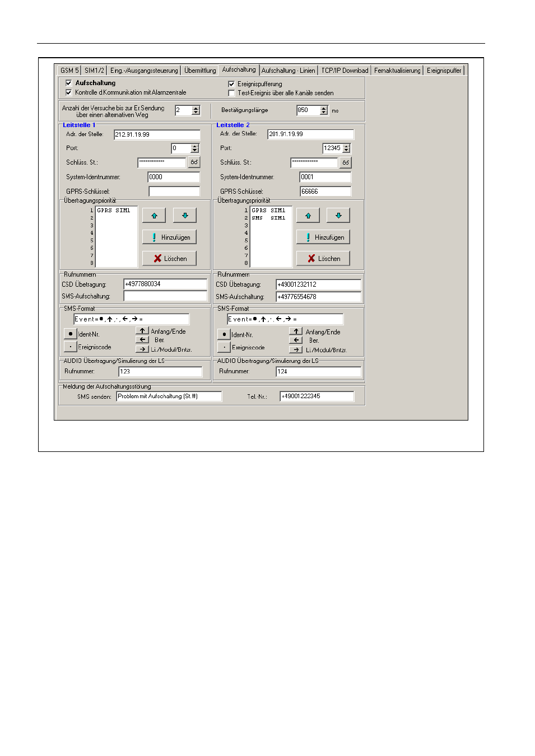Screen dimensions: 535x756
Task: Move Leitstelle 2 priority entry down
Action: click(338, 216)
